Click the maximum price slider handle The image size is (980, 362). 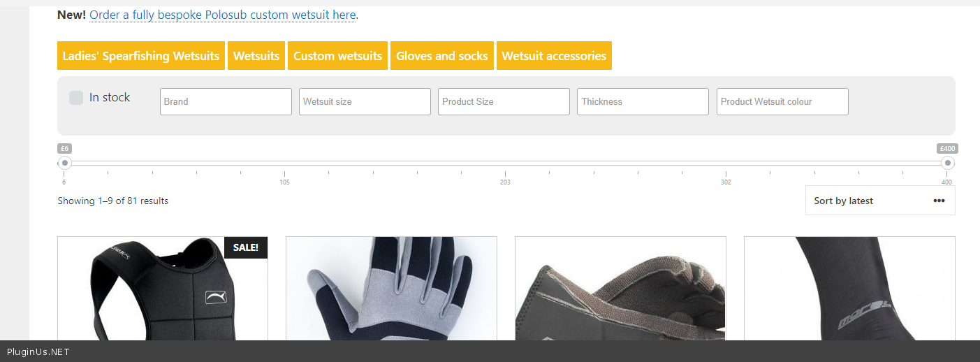click(x=947, y=163)
